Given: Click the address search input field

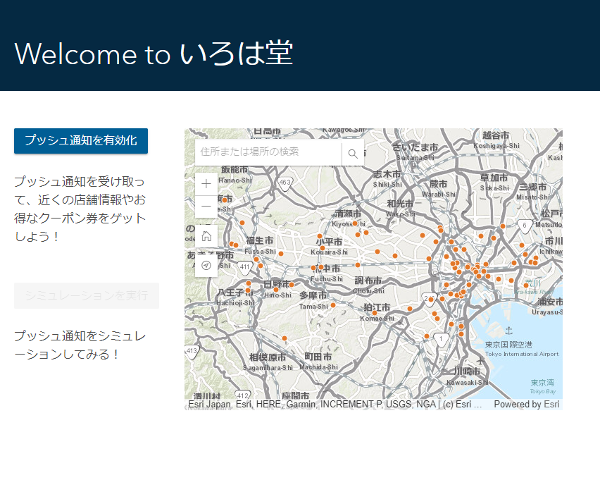Looking at the screenshot, I should tap(268, 152).
